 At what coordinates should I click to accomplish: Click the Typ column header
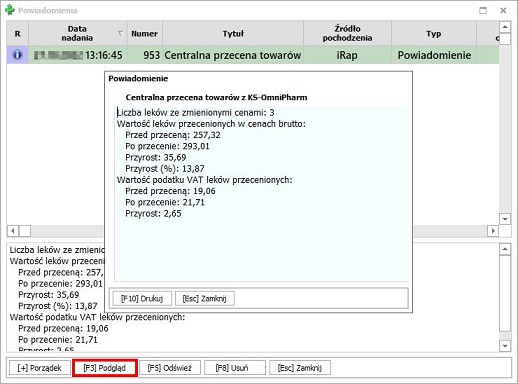click(434, 33)
